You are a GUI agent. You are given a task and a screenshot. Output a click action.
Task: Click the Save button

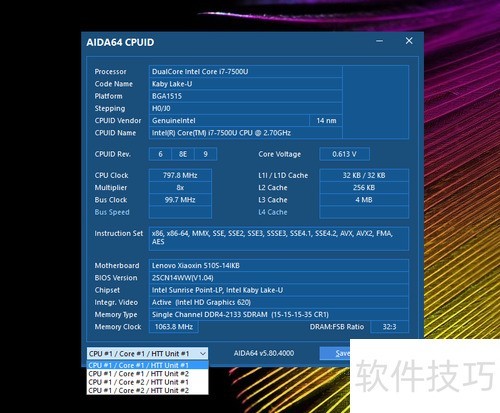point(335,354)
